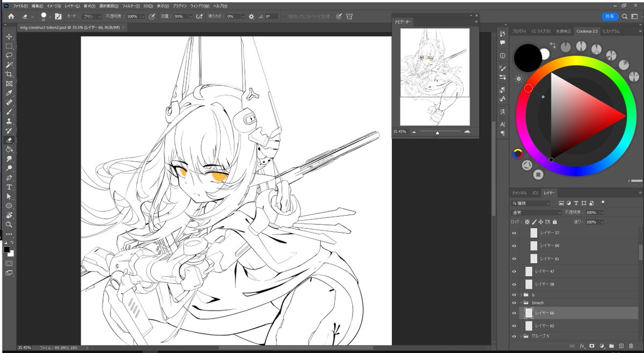
Task: Hide layer レイヤー 61 via eye icon
Action: [514, 259]
